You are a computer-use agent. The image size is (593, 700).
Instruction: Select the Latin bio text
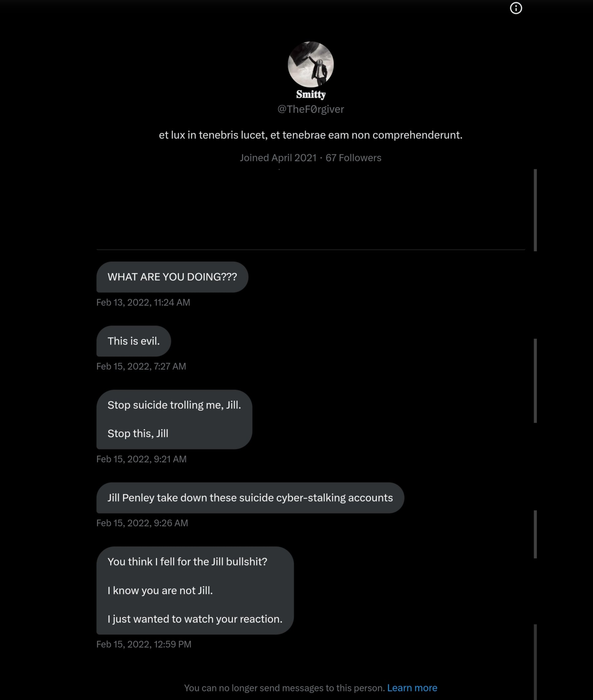pos(311,135)
